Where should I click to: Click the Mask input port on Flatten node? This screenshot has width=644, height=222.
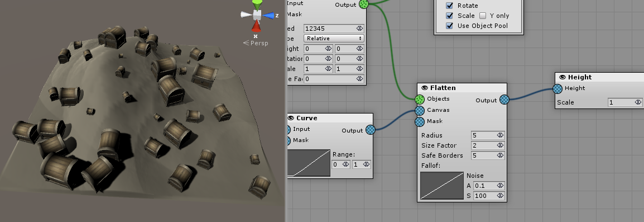pos(419,121)
